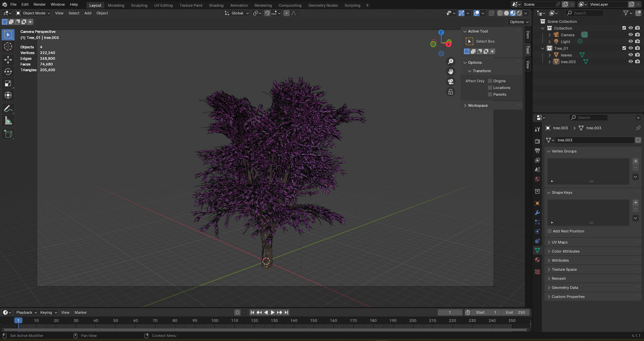Activate the Rotate tool
Viewport: 644px width, 341px height.
point(8,72)
